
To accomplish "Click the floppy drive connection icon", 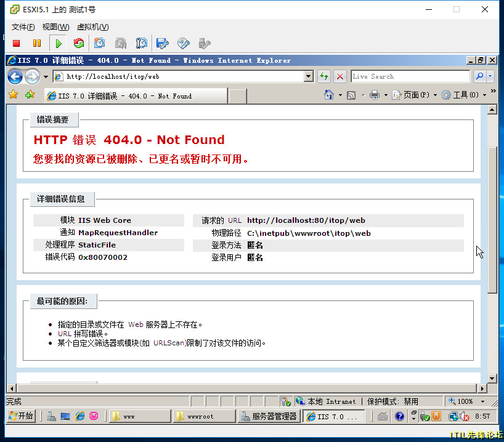I will tap(162, 43).
